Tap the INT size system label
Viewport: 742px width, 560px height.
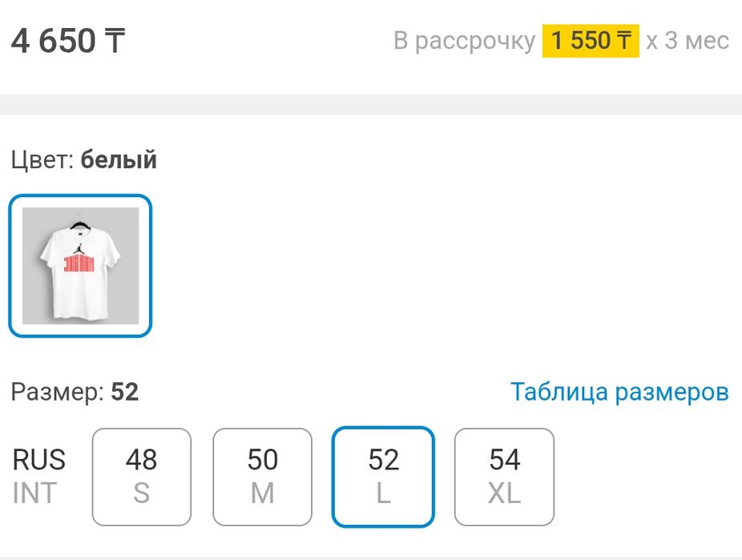(35, 494)
